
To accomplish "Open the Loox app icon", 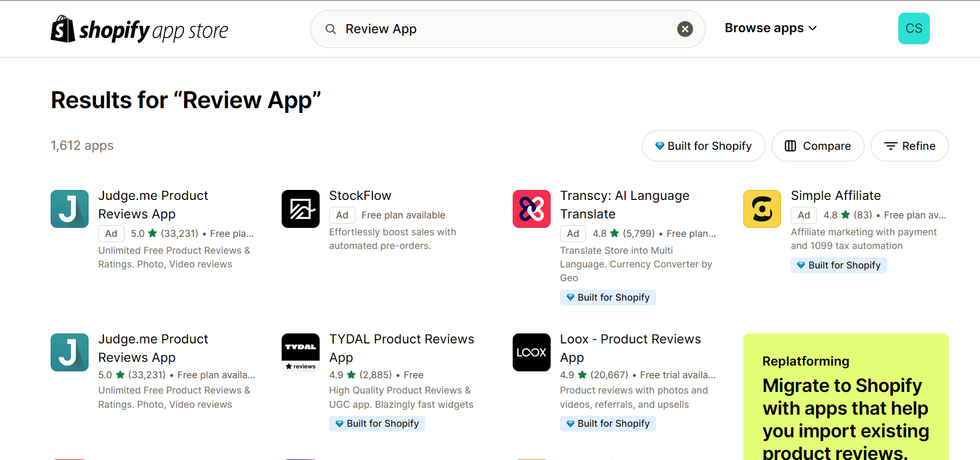I will tap(531, 352).
